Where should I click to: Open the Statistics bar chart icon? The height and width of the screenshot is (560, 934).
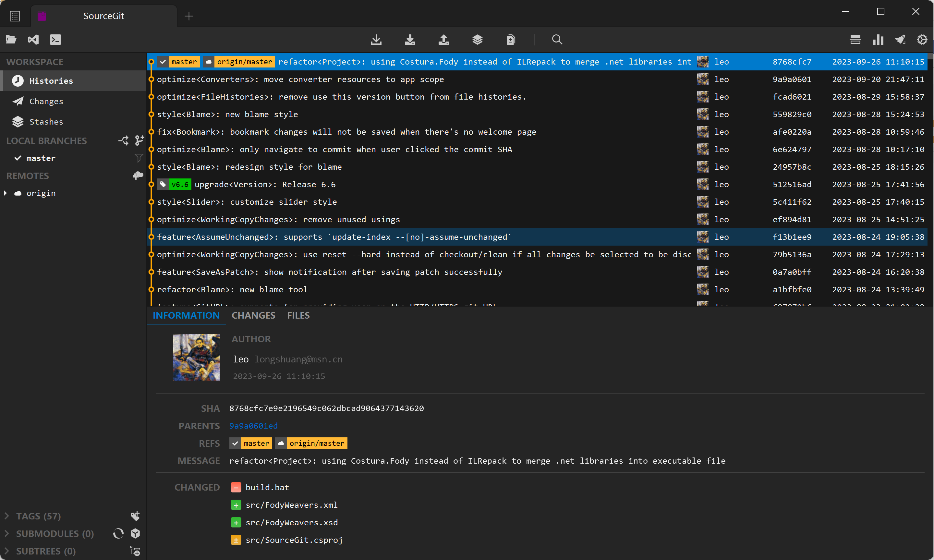click(878, 39)
